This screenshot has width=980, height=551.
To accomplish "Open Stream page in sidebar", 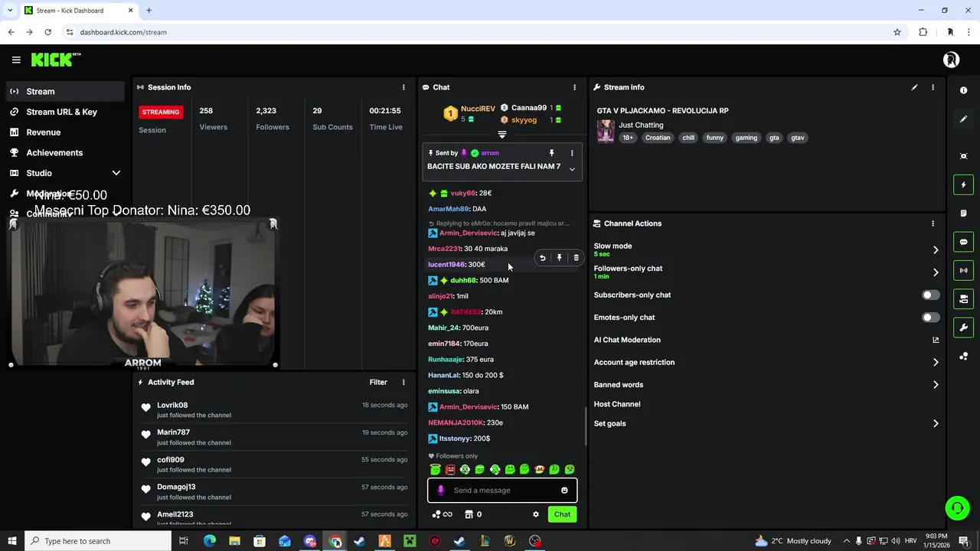I will click(x=64, y=91).
